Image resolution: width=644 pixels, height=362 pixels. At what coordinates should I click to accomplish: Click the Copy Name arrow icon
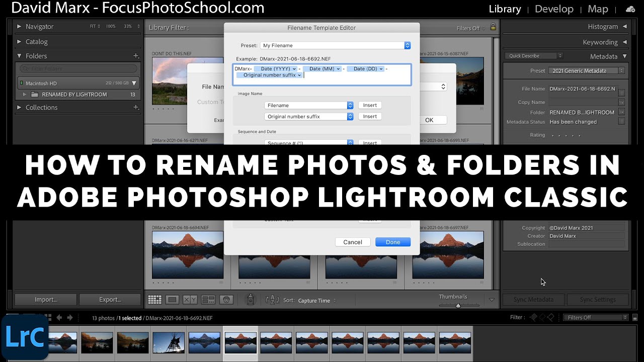[x=622, y=102]
